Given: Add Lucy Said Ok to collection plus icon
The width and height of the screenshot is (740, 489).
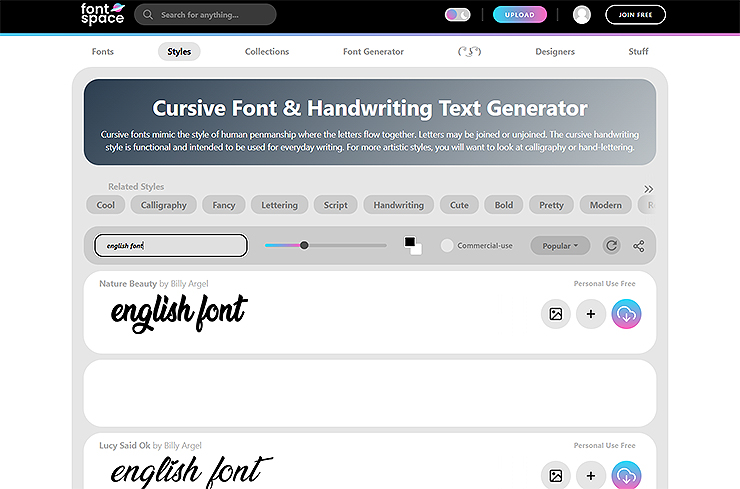Looking at the screenshot, I should (591, 475).
